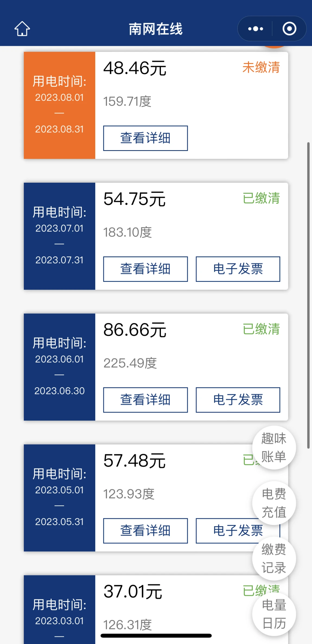This screenshot has width=312, height=644.
Task: Open the 电费充值 floating button
Action: coord(274,503)
